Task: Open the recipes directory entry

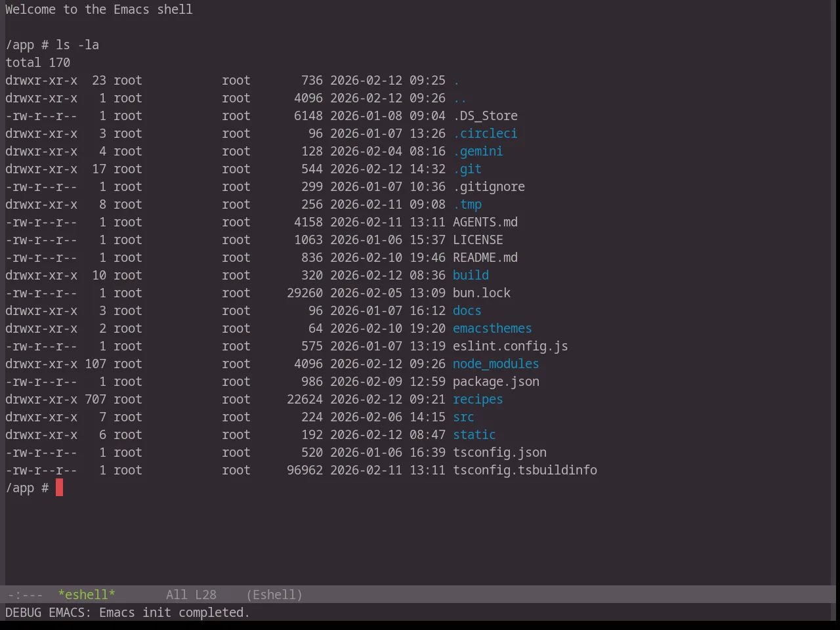Action: 478,399
